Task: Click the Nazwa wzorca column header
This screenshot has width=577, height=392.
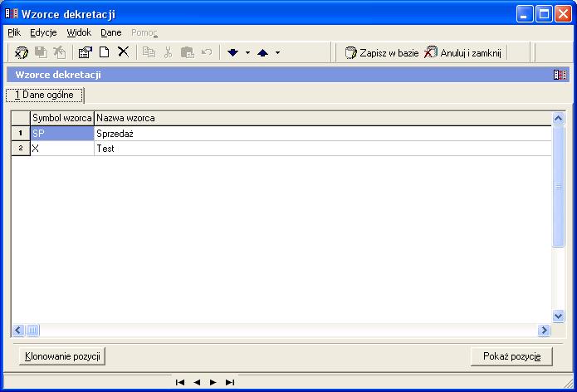Action: (x=323, y=118)
